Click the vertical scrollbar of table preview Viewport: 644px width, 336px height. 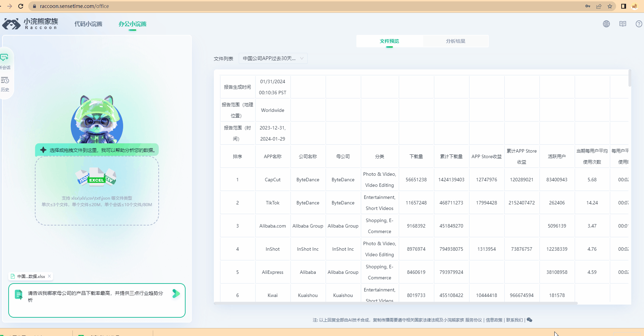[x=630, y=78]
